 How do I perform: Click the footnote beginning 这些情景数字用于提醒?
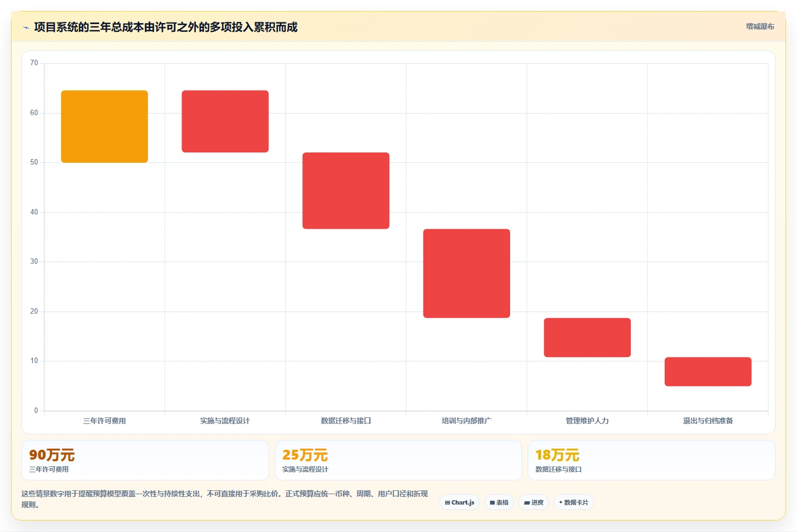(225, 499)
